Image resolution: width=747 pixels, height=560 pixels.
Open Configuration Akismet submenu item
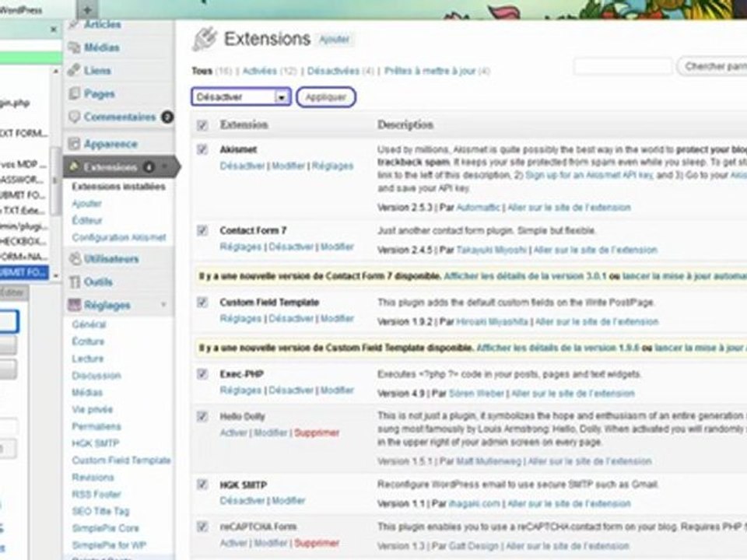tap(119, 237)
